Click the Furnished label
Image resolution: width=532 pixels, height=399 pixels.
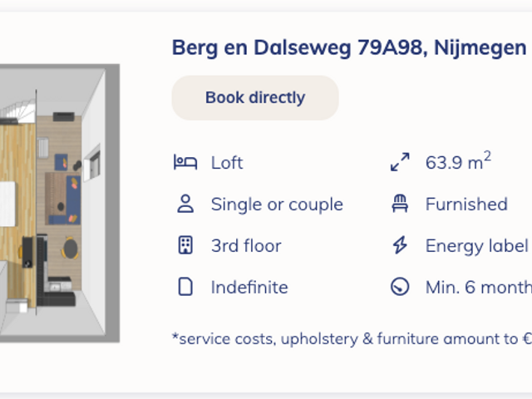[466, 204]
